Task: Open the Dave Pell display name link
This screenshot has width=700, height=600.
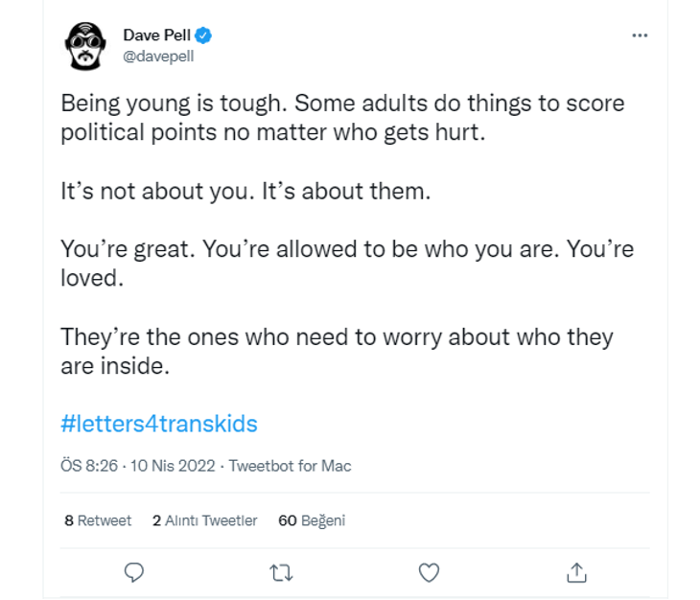Action: 157,35
